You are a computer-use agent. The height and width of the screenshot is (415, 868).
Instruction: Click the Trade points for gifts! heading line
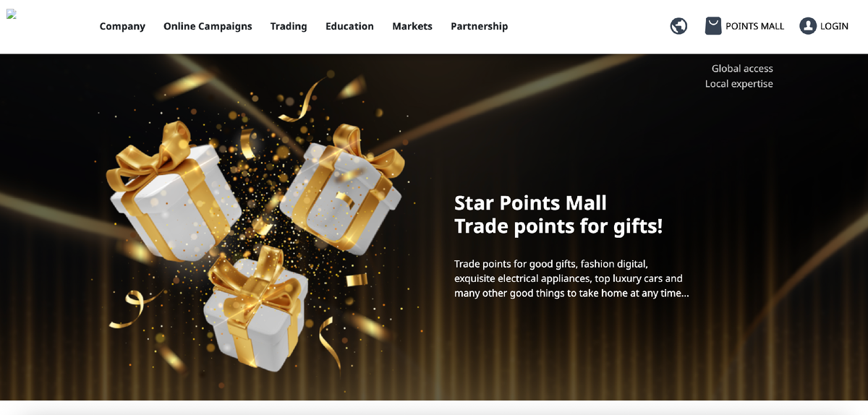558,226
